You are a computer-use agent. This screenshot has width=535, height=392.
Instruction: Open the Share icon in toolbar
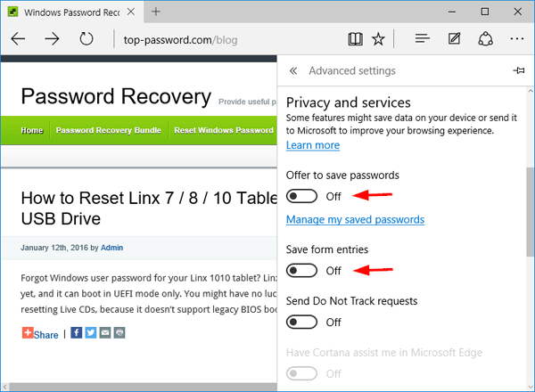[x=486, y=39]
